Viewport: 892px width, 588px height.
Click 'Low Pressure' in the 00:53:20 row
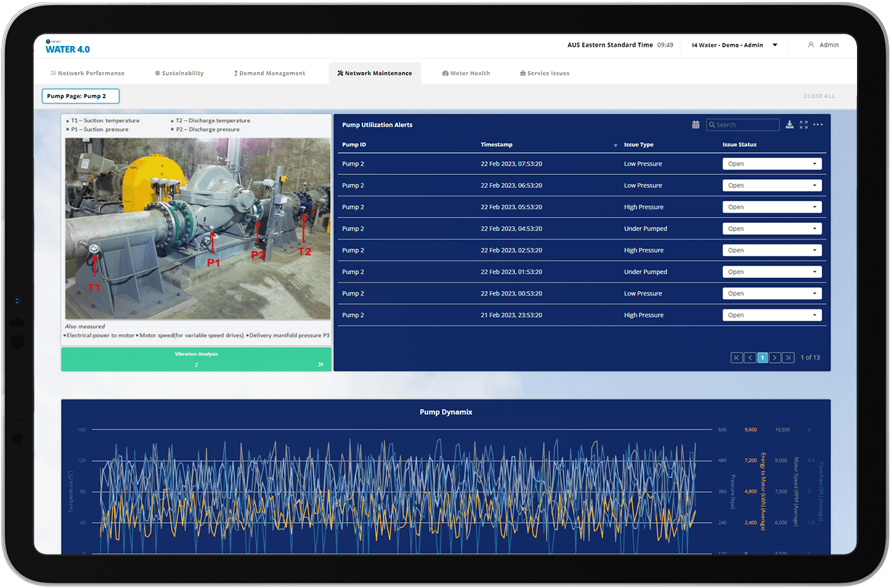[643, 294]
